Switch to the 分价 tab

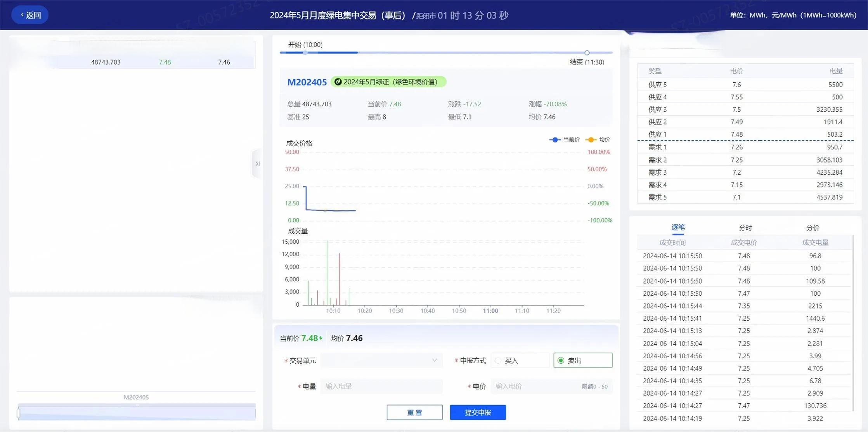[813, 228]
